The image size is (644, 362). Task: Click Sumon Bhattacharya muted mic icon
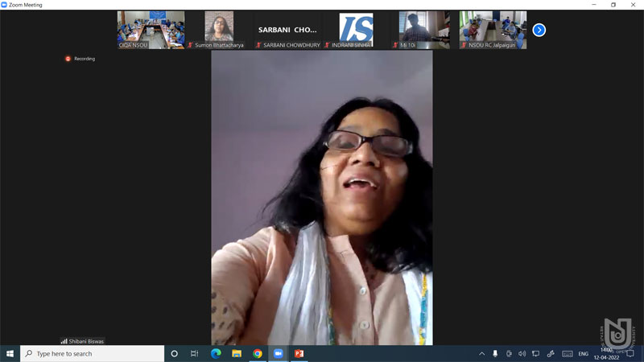(x=190, y=45)
